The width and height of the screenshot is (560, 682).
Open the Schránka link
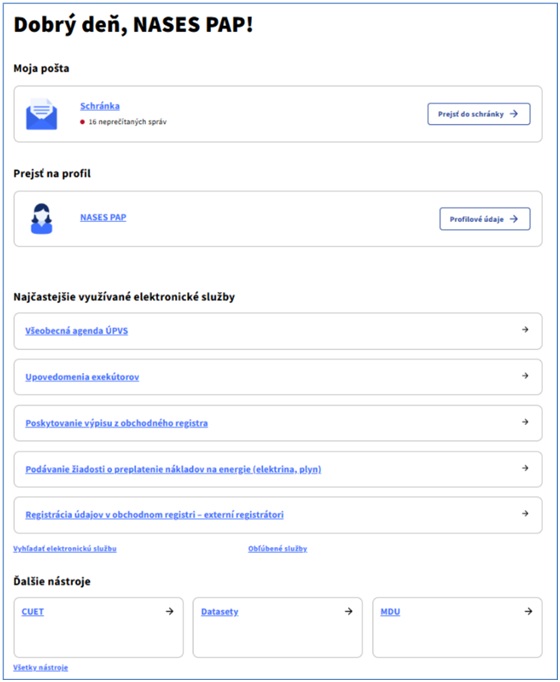coord(100,106)
